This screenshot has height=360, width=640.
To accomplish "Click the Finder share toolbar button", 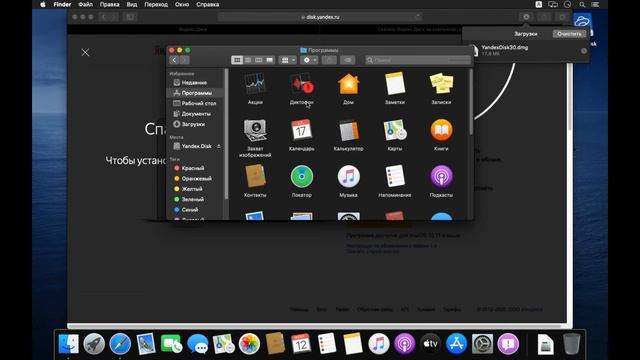I will coord(329,60).
